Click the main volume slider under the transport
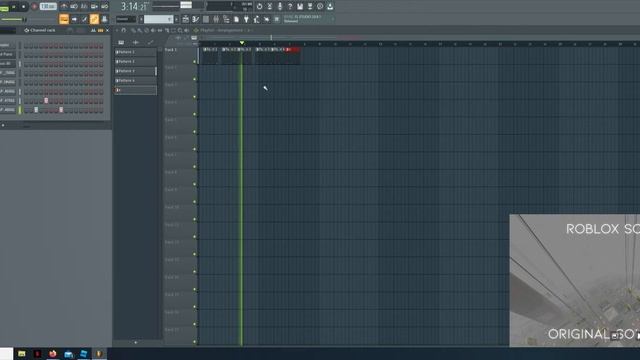Screen dimensions: 640x360 point(13,19)
